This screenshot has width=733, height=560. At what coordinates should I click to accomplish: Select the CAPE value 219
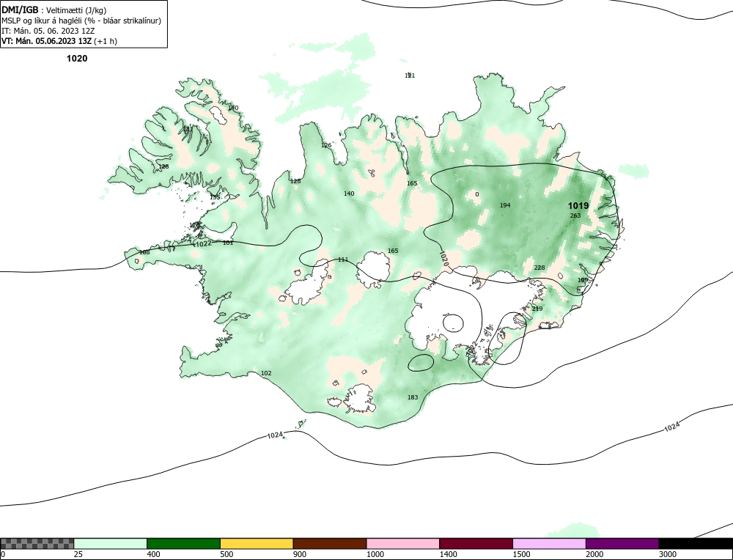point(537,309)
